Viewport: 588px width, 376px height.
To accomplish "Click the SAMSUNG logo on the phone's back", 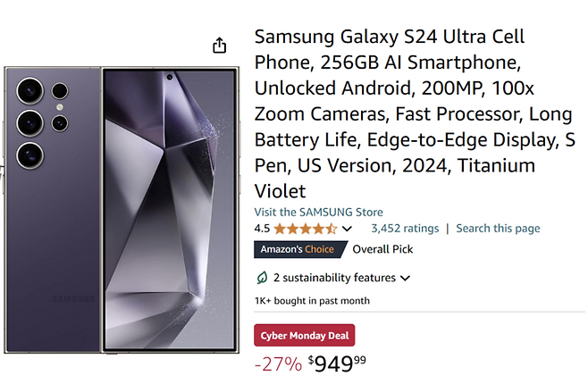I will tap(71, 298).
